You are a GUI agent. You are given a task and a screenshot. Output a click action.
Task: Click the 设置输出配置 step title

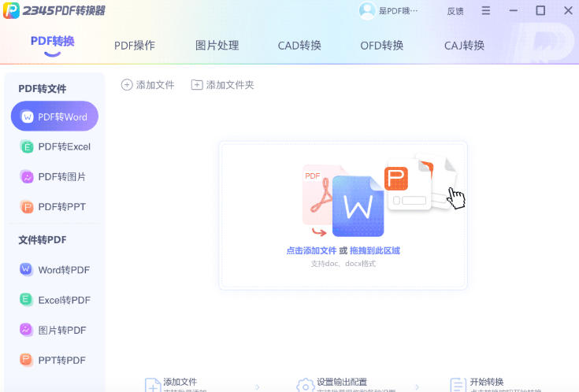[x=342, y=382]
